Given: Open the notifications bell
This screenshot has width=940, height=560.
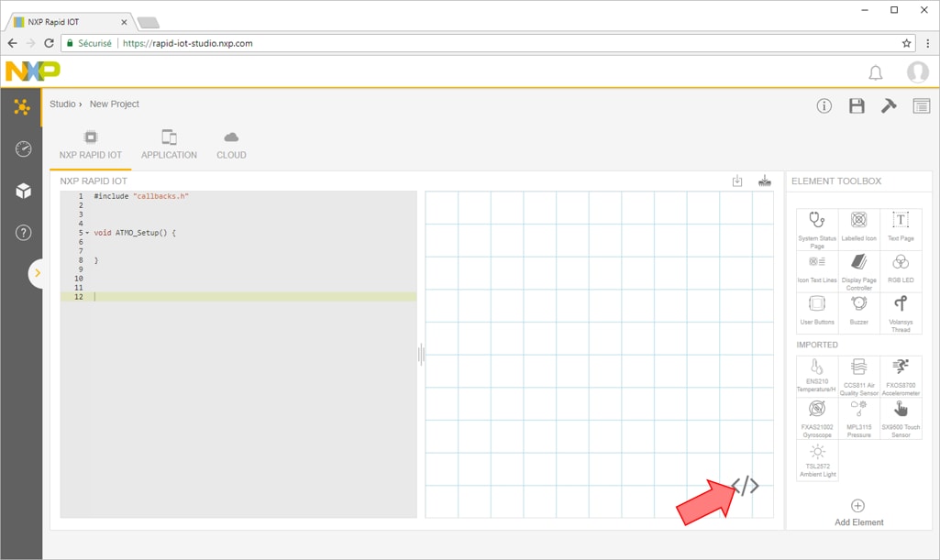Looking at the screenshot, I should (x=875, y=72).
